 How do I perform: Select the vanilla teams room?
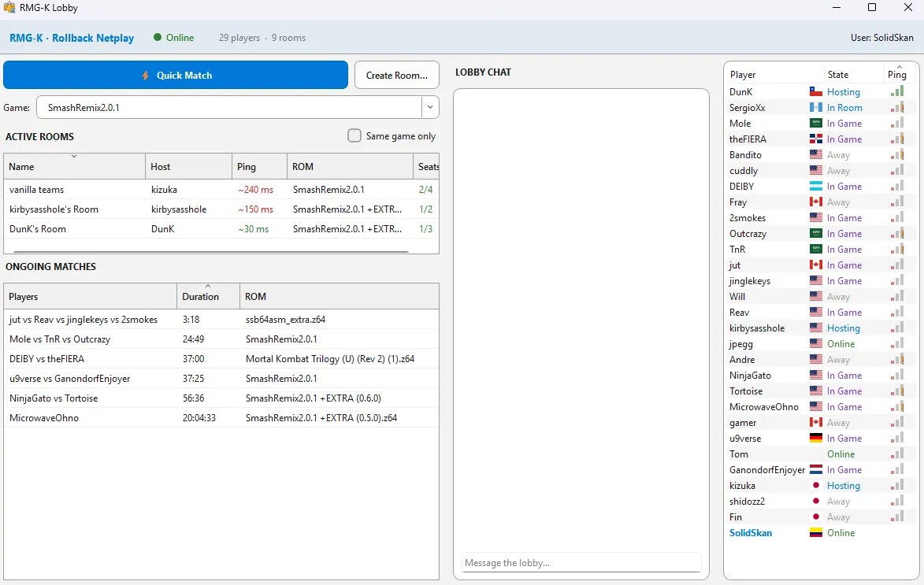point(221,190)
